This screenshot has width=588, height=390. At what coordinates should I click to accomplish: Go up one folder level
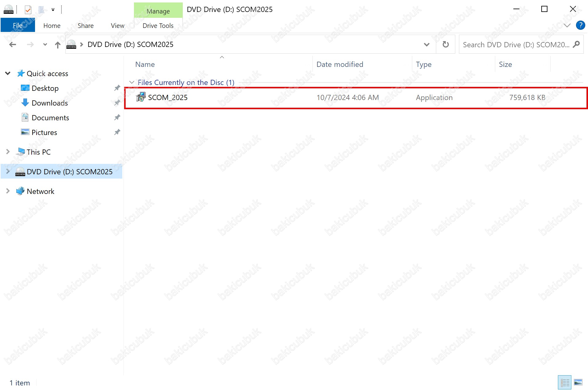(x=58, y=45)
